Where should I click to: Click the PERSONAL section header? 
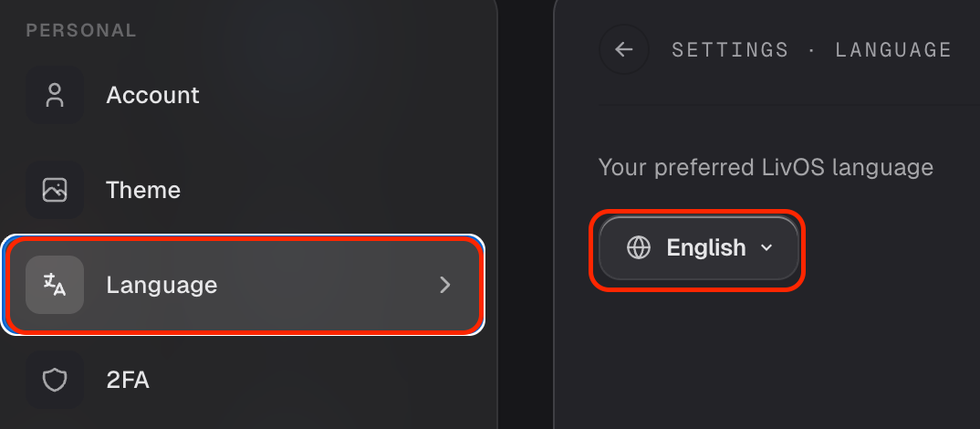tap(81, 30)
